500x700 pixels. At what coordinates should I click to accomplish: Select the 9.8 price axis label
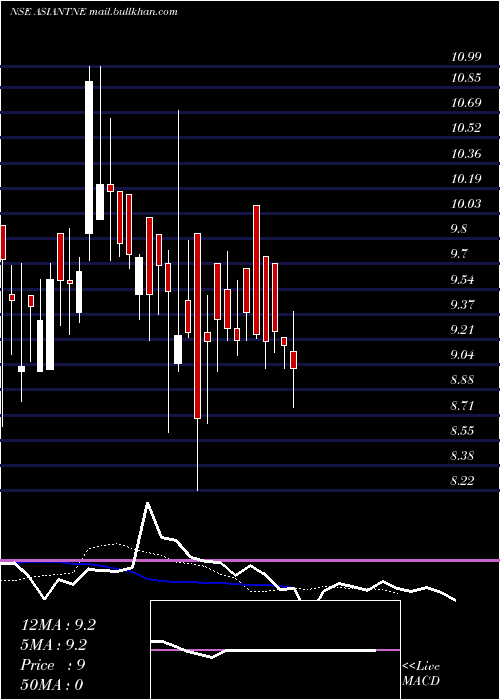(458, 229)
